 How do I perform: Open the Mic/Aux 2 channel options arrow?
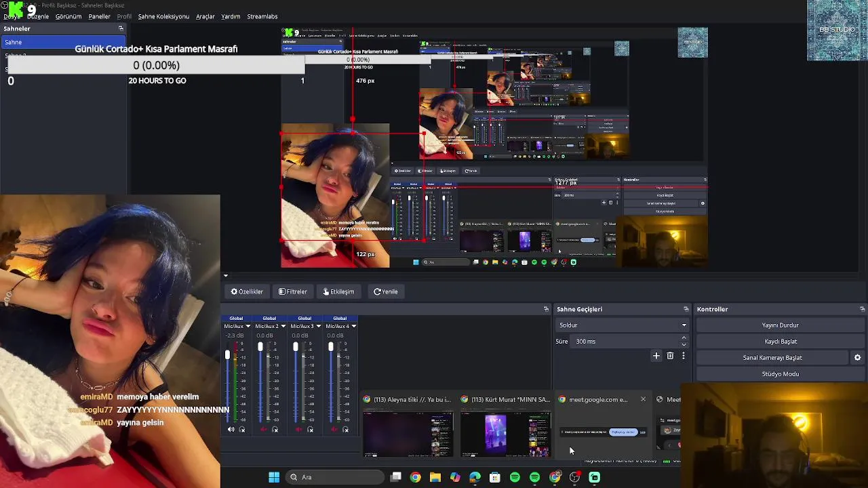pyautogui.click(x=283, y=326)
